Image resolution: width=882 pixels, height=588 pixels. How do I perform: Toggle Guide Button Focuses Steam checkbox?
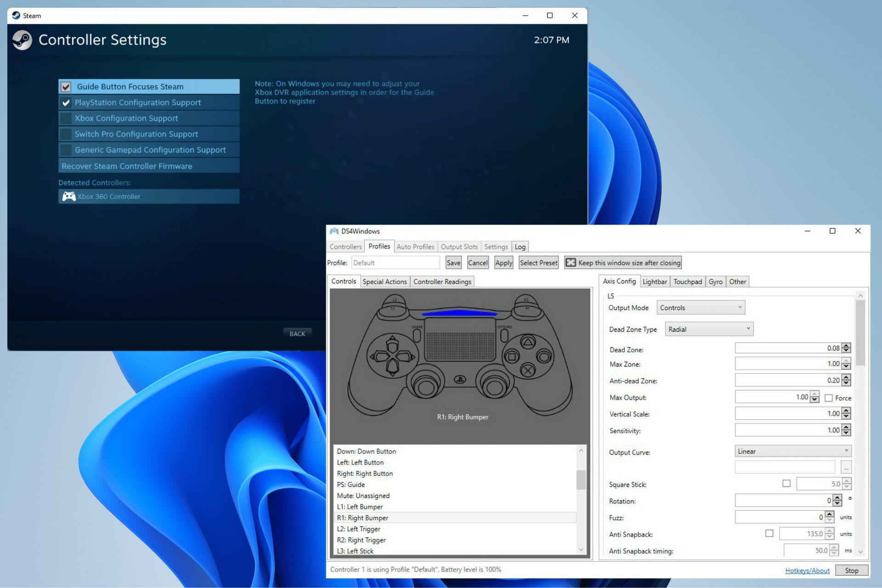(66, 87)
